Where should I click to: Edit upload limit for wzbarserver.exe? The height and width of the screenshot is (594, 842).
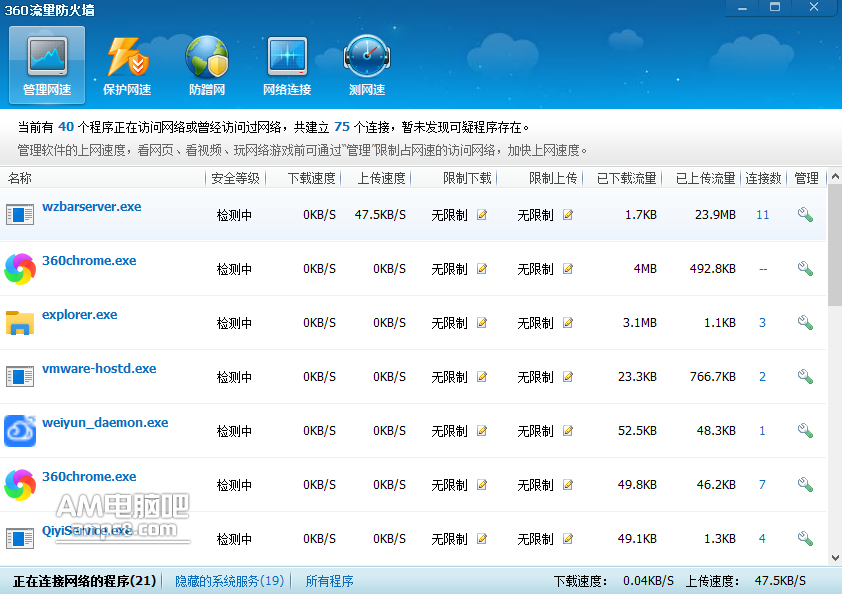point(568,215)
